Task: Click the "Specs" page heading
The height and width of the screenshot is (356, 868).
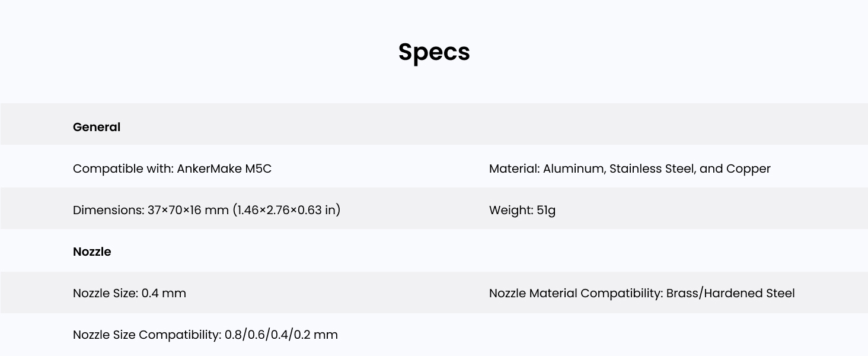Action: coord(434,52)
